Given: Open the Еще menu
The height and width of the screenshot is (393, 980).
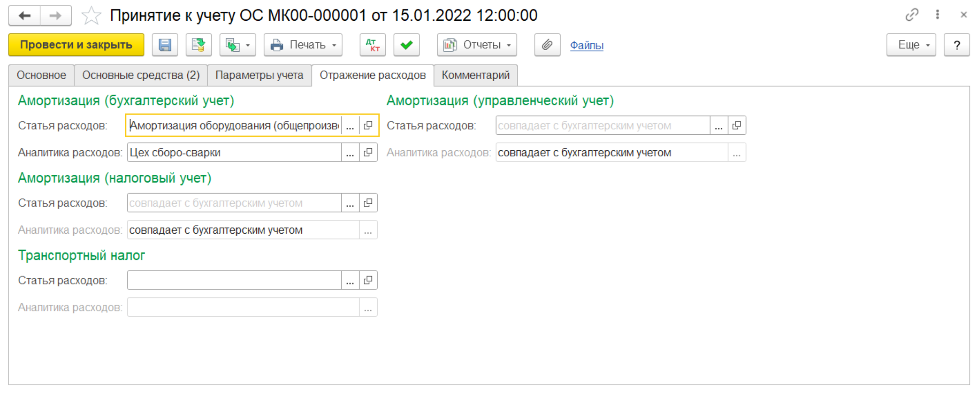Looking at the screenshot, I should coord(911,45).
